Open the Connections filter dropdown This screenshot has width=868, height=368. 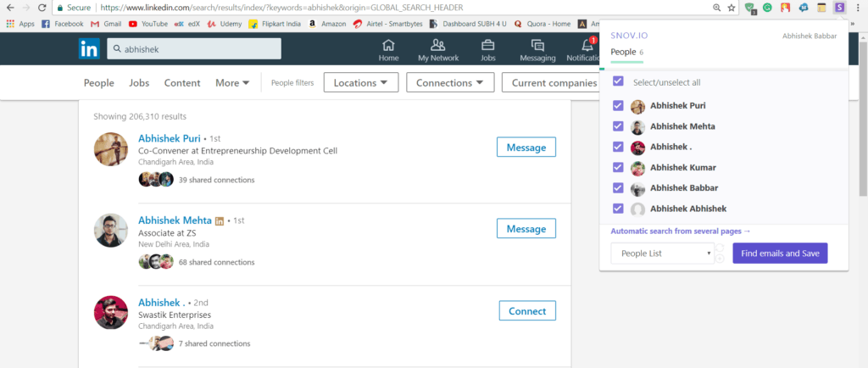coord(449,82)
